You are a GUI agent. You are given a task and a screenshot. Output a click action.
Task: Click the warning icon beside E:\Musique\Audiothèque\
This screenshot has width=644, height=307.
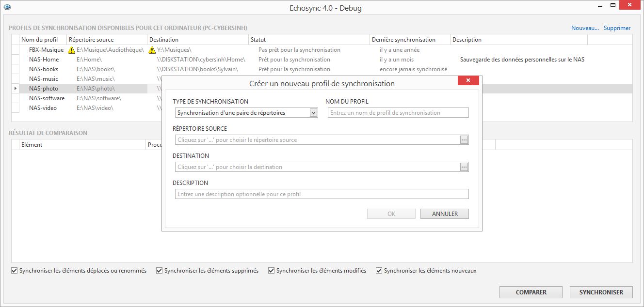tap(71, 49)
